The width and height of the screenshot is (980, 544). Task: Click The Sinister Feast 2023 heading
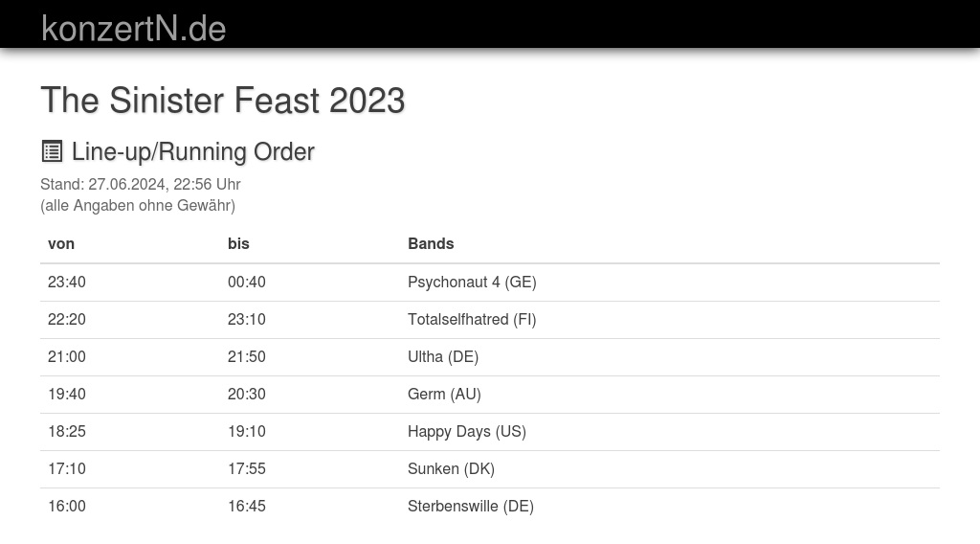[x=223, y=101]
